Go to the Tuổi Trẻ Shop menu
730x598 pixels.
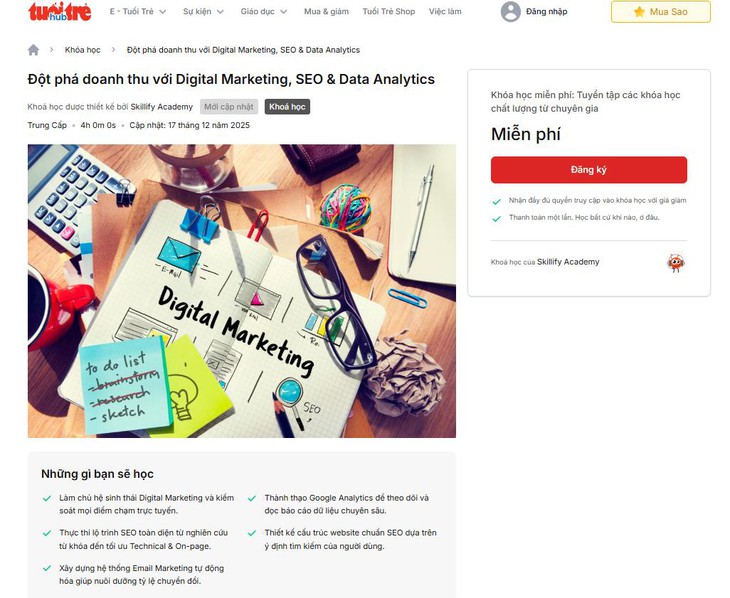389,12
